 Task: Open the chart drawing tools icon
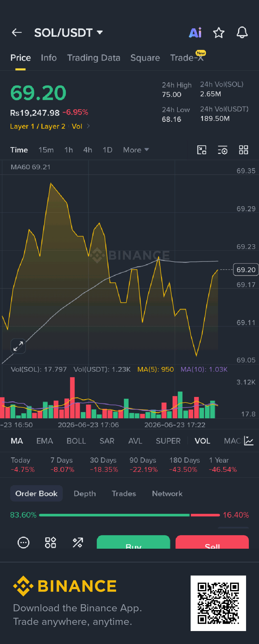pos(202,150)
